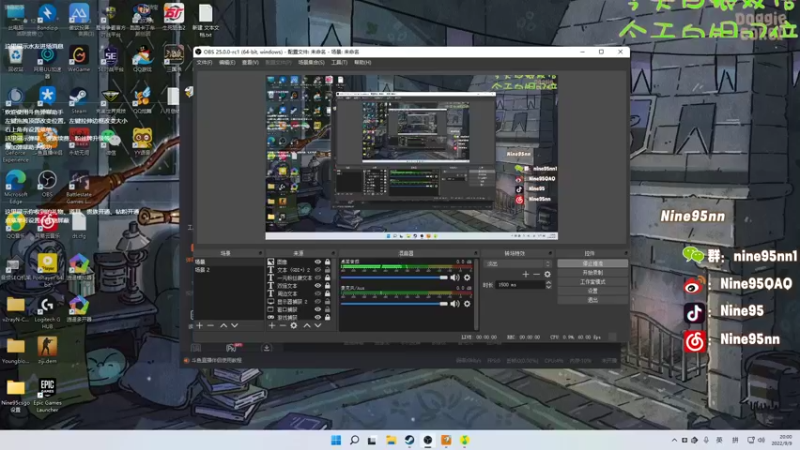Open the 场景集合(S) menu in OBS
The image size is (800, 450).
[311, 62]
